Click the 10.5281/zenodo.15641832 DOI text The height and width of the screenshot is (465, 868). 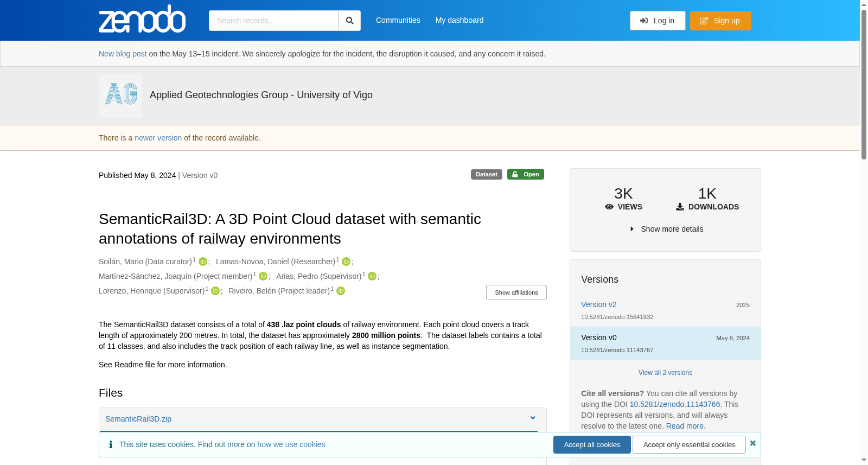(x=617, y=317)
